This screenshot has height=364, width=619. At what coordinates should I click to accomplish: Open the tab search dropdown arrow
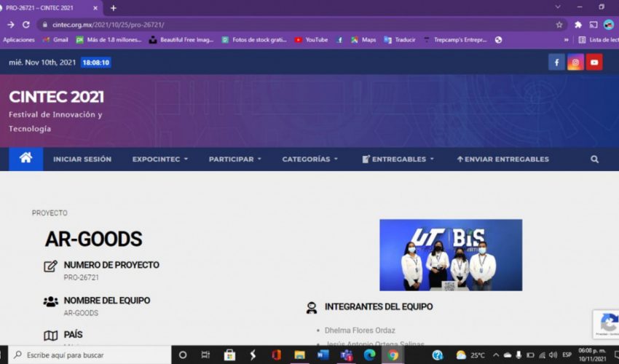pos(557,7)
